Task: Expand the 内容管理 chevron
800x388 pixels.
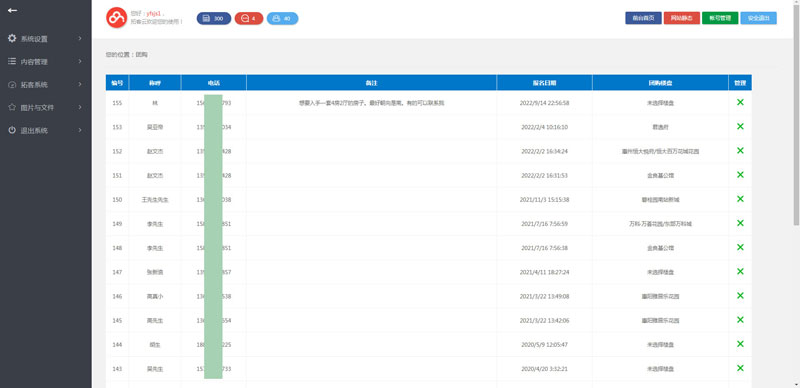Action: pos(80,61)
